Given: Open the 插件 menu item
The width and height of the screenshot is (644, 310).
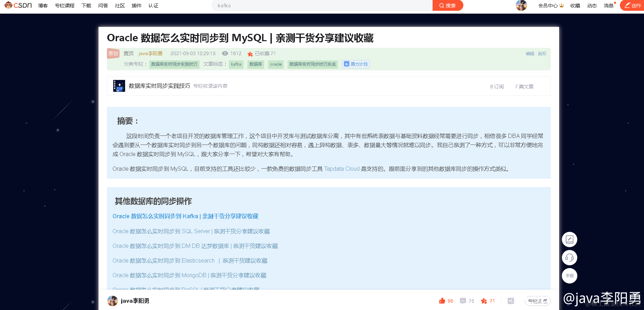Looking at the screenshot, I should click(x=137, y=6).
